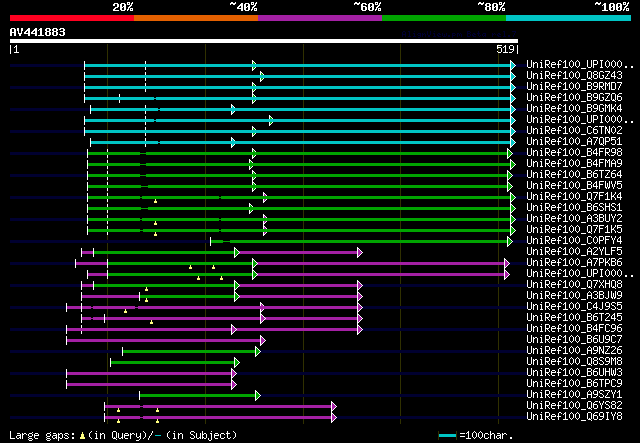Select hit label UniRef100_A9NZ26
This screenshot has height=443, width=640.
pyautogui.click(x=574, y=351)
